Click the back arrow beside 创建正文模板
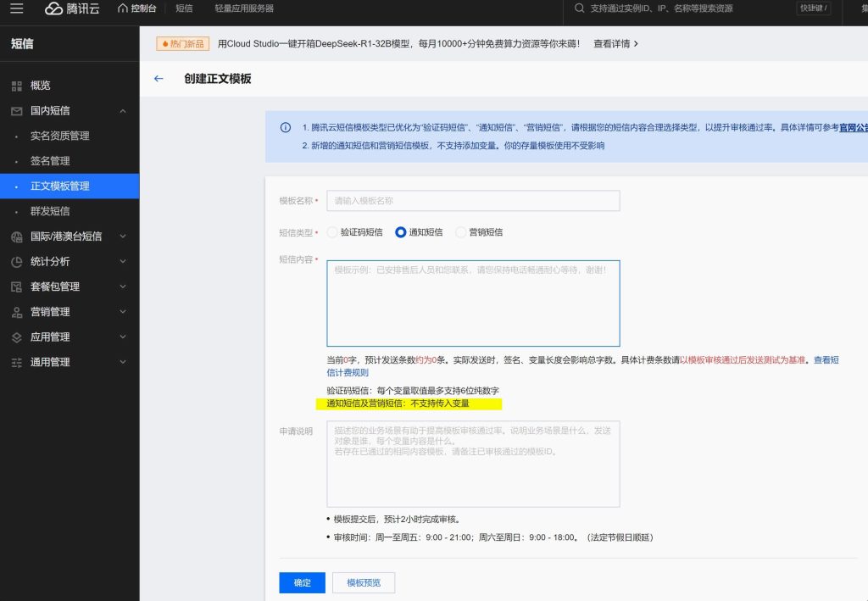Viewport: 868px width, 601px height. click(x=159, y=79)
